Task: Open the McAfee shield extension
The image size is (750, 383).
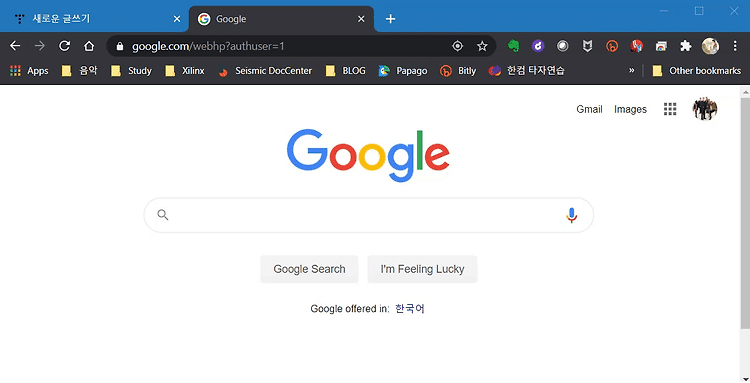Action: (587, 46)
